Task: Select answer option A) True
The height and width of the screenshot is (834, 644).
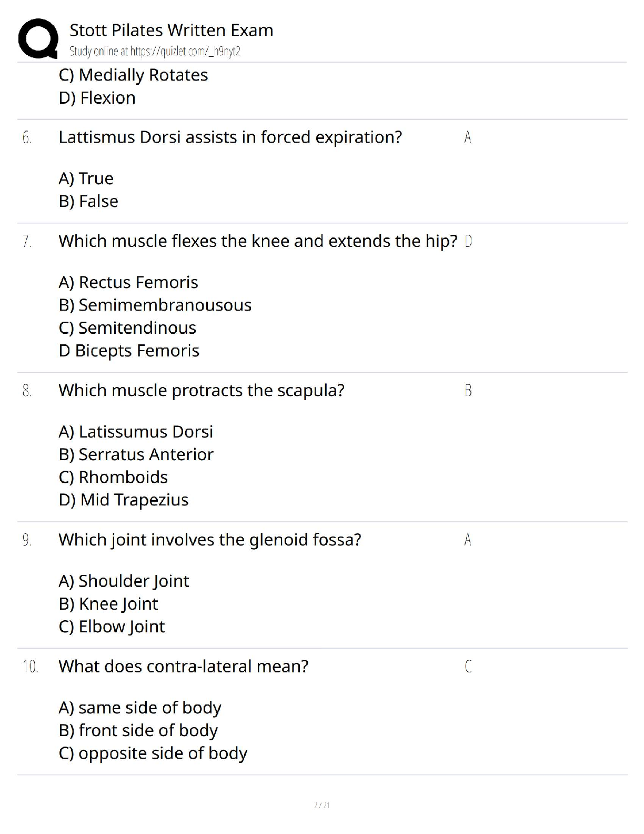Action: click(86, 178)
